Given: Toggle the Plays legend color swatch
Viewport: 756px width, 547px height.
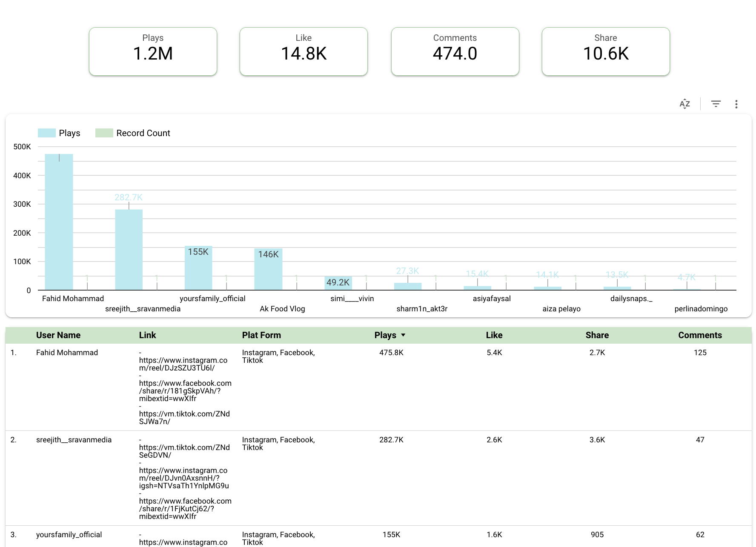Looking at the screenshot, I should [x=46, y=133].
